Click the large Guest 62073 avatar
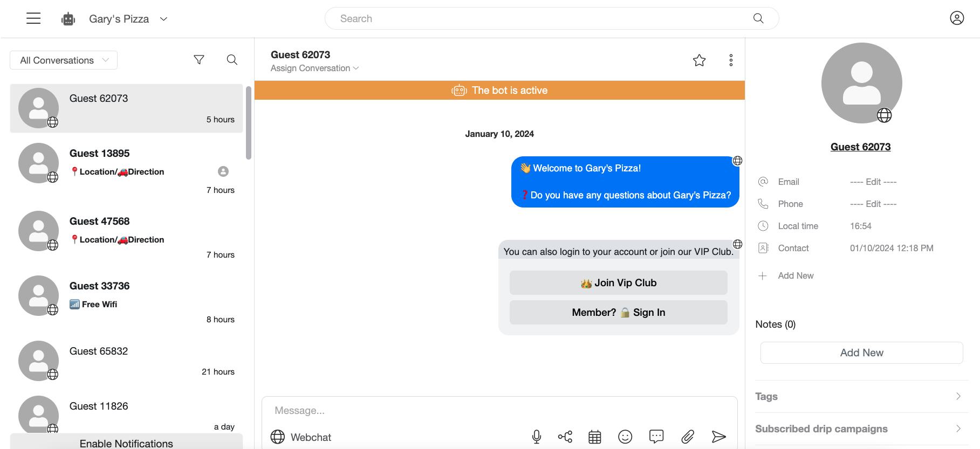 [861, 83]
